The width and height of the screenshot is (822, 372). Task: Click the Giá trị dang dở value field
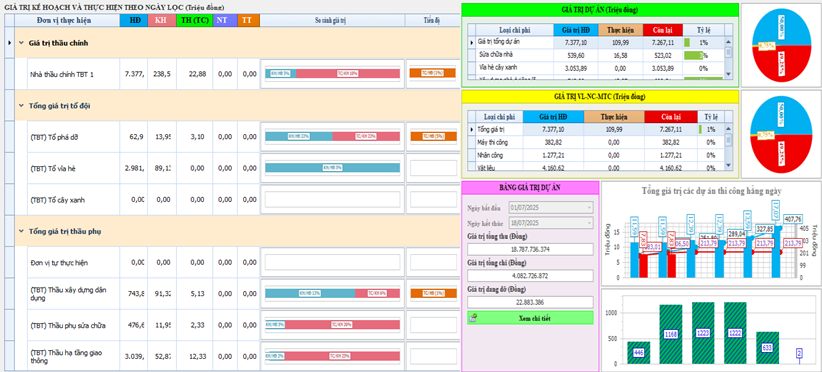531,302
